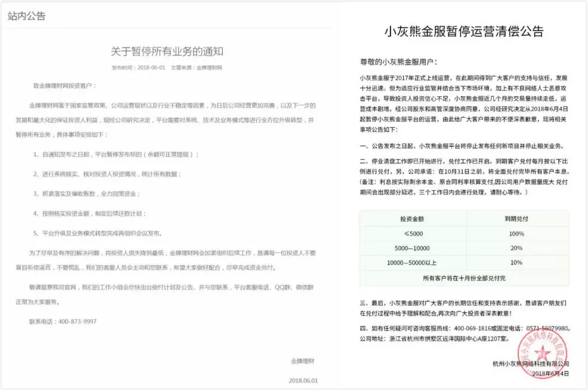Click list item 3 about 催收账款
The image size is (588, 390).
(x=87, y=194)
